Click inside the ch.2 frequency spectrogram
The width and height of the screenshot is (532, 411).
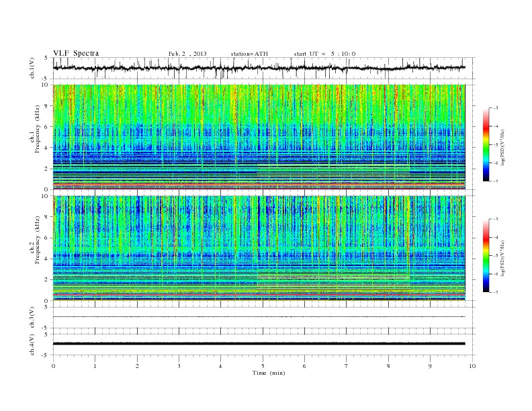[x=259, y=248]
